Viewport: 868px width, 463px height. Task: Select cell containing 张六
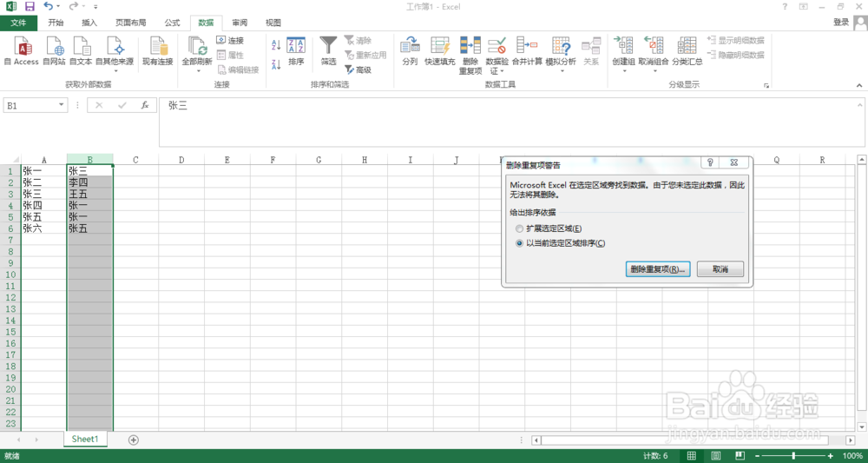click(43, 228)
